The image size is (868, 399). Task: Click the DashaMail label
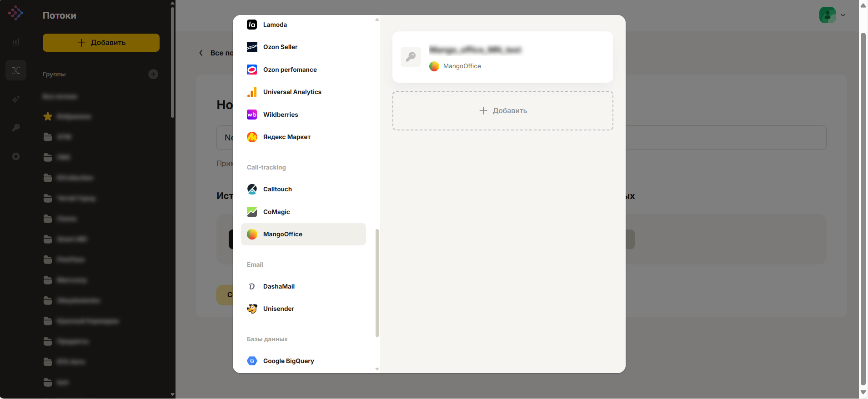point(279,286)
